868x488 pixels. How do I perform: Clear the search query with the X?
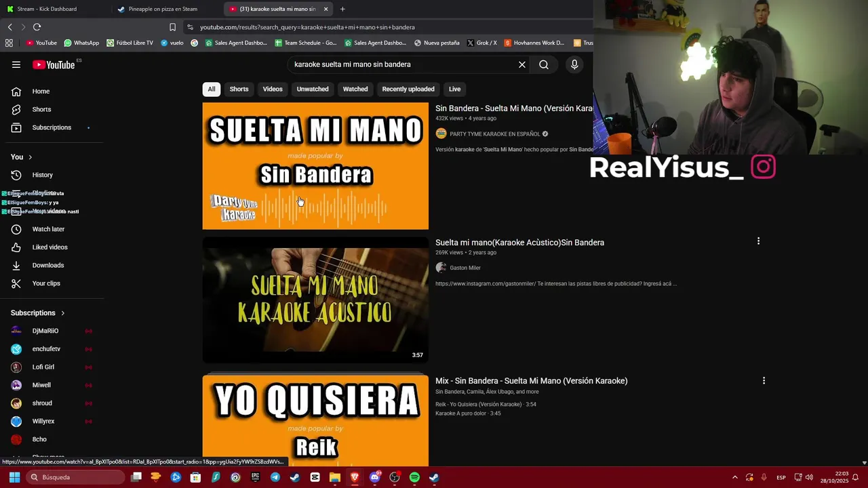coord(522,64)
